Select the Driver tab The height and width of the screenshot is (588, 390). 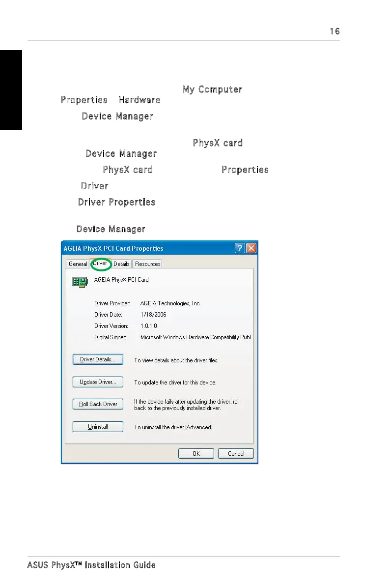click(x=100, y=263)
